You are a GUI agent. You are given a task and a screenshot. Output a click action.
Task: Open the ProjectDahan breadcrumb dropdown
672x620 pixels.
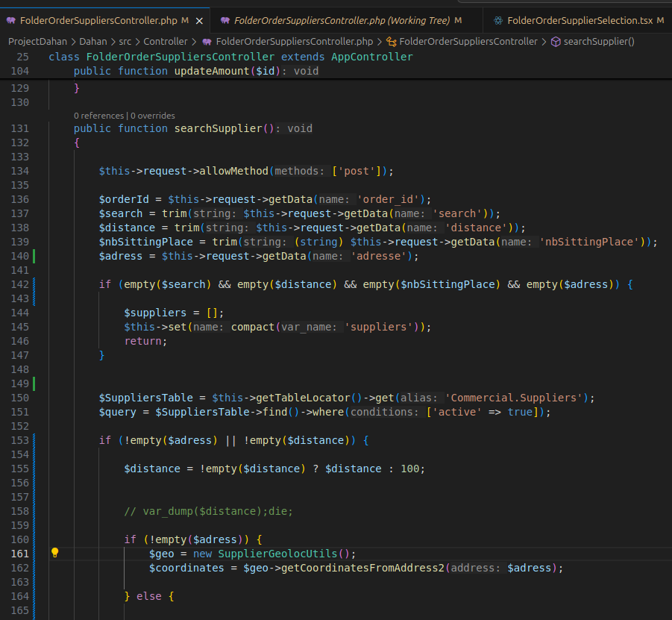pos(37,42)
